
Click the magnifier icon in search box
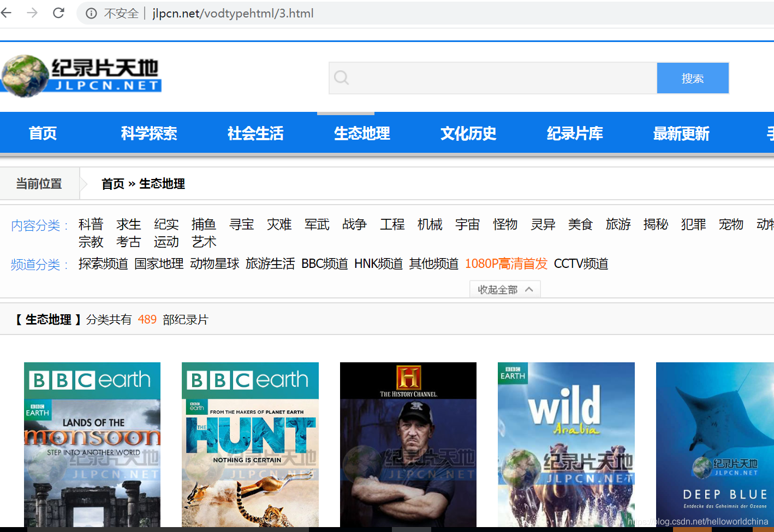pos(341,78)
